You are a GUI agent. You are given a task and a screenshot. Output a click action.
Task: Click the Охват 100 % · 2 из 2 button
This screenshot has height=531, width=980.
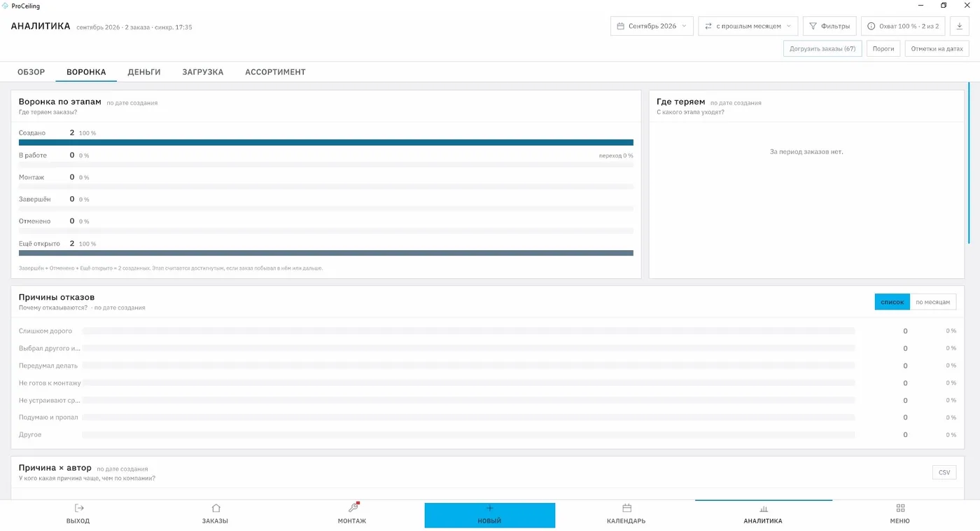903,26
